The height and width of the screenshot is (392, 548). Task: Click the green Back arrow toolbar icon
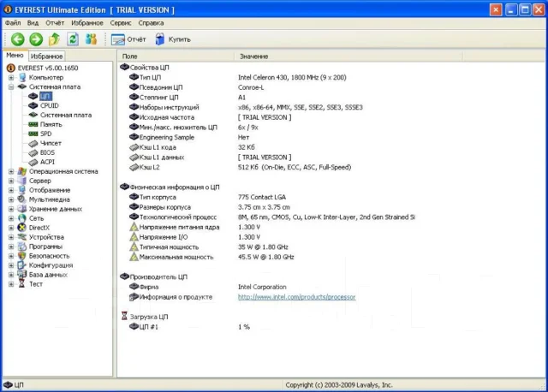point(17,39)
